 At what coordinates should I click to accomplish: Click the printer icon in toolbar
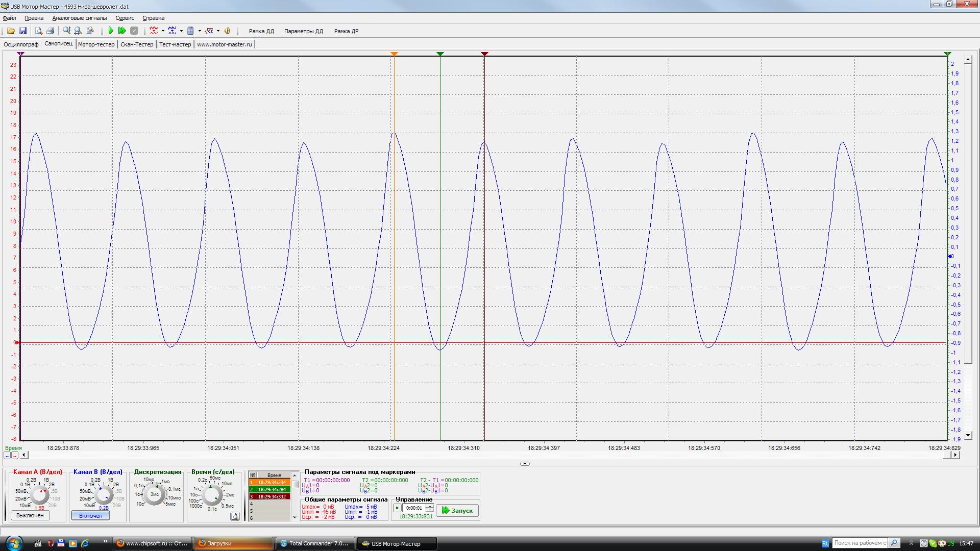(50, 31)
